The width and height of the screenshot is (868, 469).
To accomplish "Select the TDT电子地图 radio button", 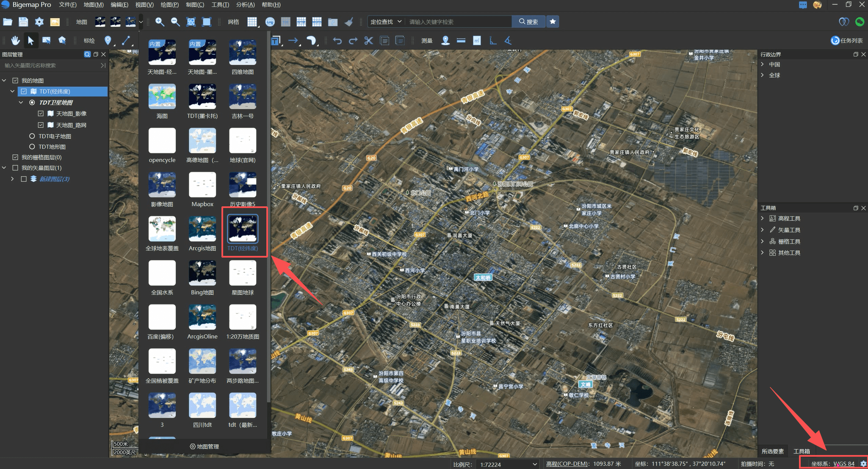I will [x=32, y=136].
